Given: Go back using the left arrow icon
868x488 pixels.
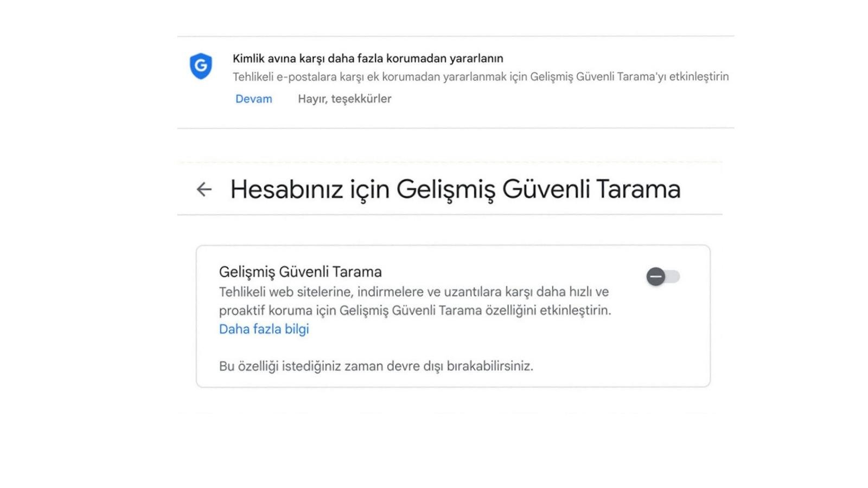Looking at the screenshot, I should pos(204,189).
